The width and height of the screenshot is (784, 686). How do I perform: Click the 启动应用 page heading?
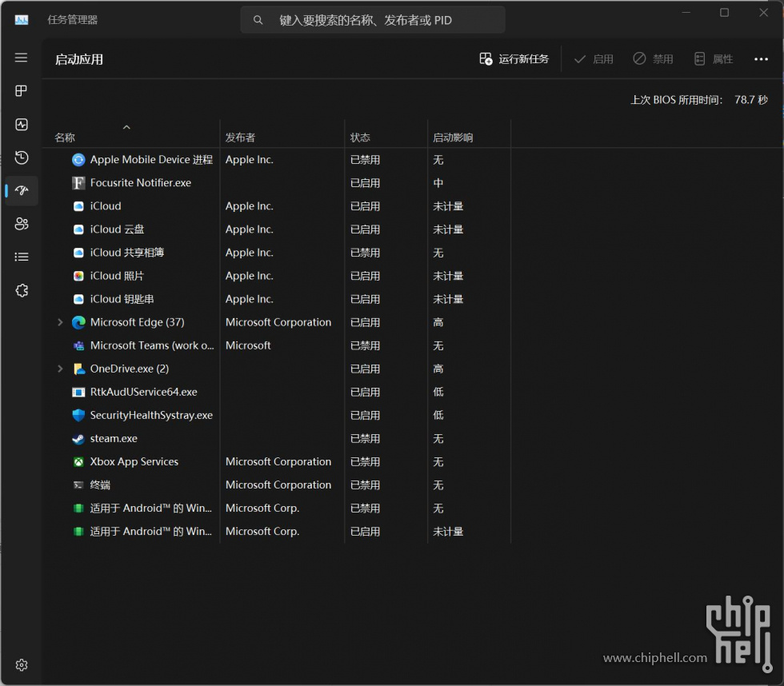pyautogui.click(x=79, y=59)
